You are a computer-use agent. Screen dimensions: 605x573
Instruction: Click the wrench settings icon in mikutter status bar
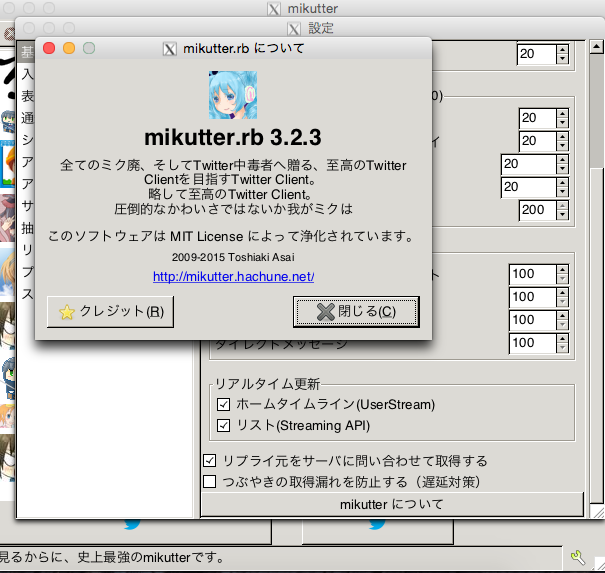click(x=578, y=558)
